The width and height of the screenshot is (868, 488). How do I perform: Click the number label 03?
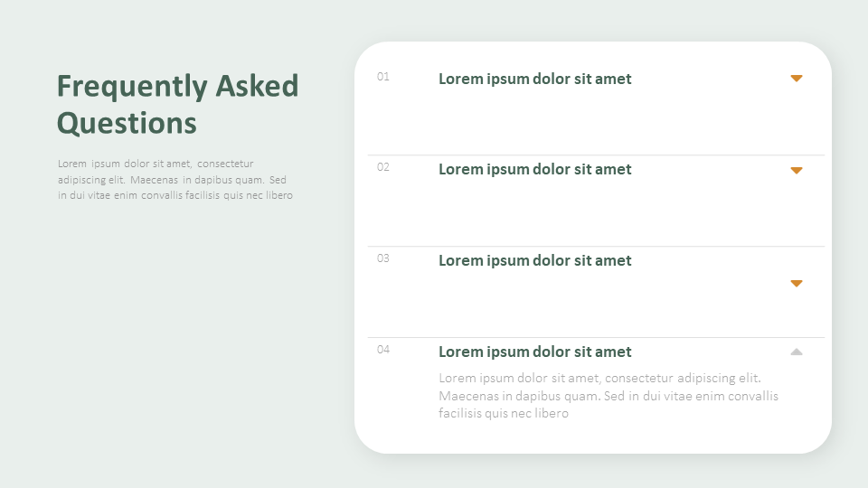click(383, 258)
